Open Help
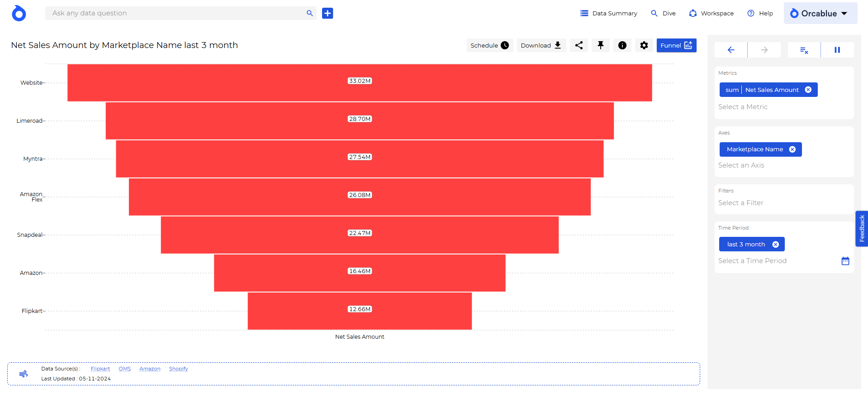The width and height of the screenshot is (868, 394). coord(760,13)
